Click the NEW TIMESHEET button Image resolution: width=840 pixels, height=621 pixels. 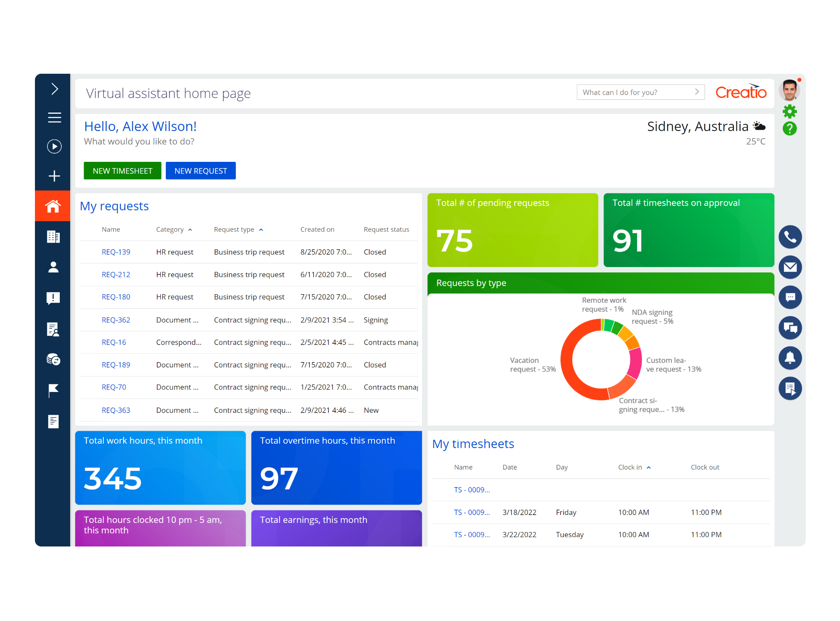122,170
